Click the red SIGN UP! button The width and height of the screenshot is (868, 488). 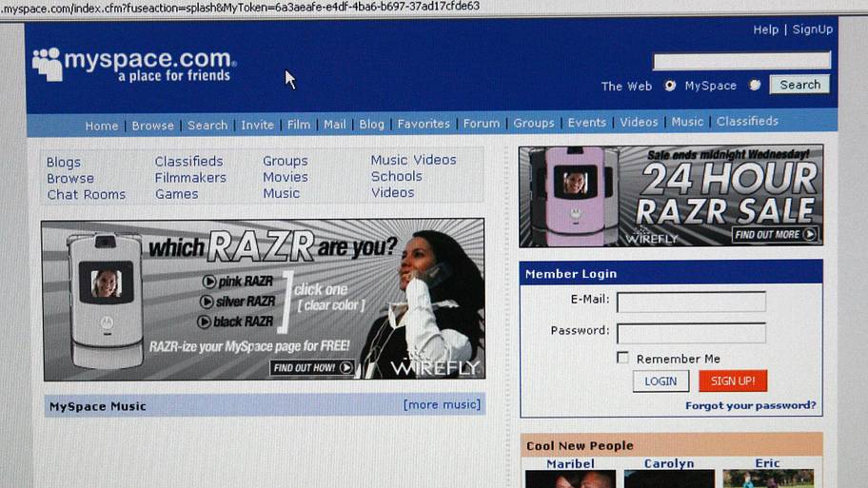pyautogui.click(x=733, y=381)
